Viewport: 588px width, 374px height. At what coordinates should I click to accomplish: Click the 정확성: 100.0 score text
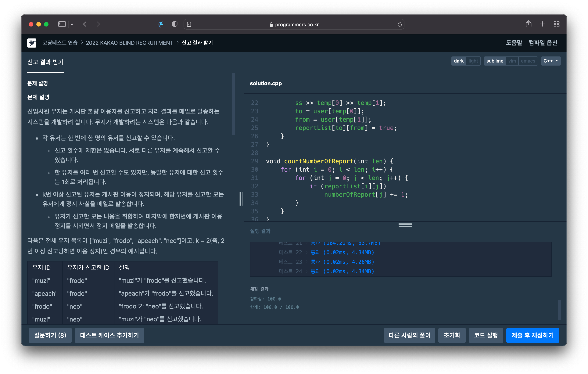[x=265, y=299]
